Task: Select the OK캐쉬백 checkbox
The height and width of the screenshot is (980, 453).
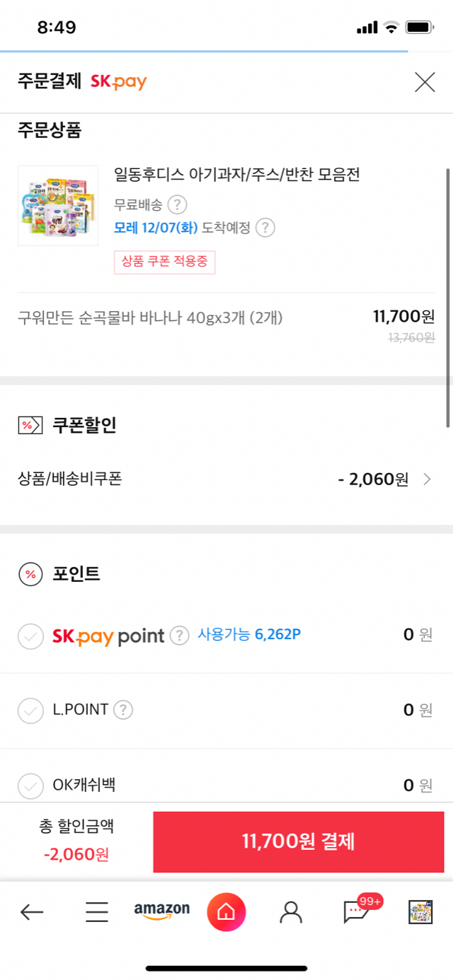Action: 30,786
